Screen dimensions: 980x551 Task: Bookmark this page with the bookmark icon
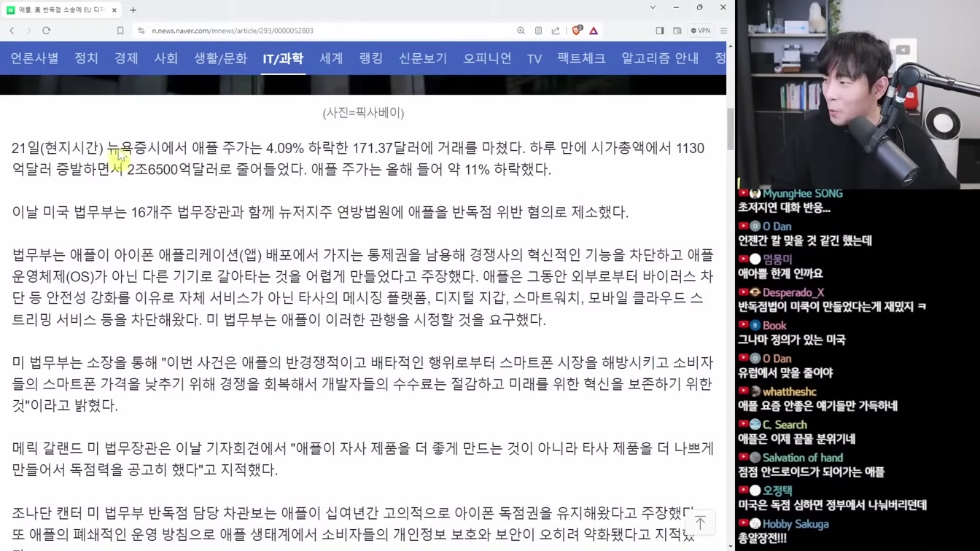tap(120, 31)
